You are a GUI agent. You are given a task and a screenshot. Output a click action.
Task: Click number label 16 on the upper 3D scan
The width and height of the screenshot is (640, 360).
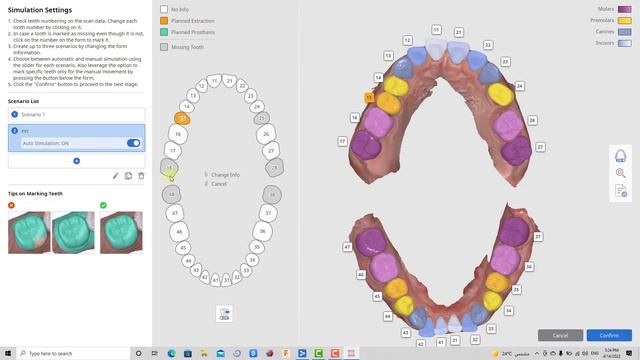click(355, 118)
